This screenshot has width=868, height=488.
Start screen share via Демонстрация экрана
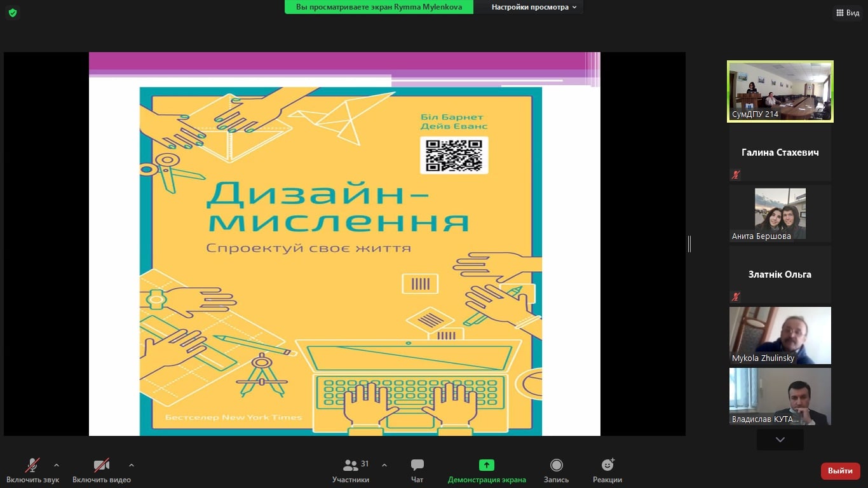coord(487,471)
